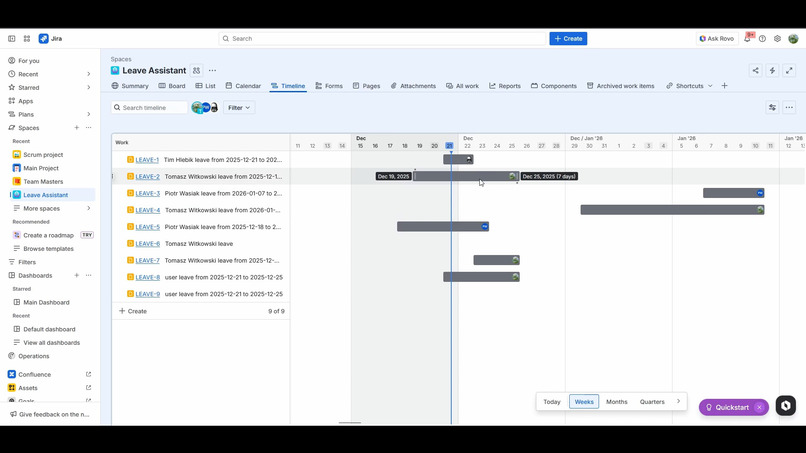
Task: Select the LEAVE-7 timeline bar
Action: (497, 260)
